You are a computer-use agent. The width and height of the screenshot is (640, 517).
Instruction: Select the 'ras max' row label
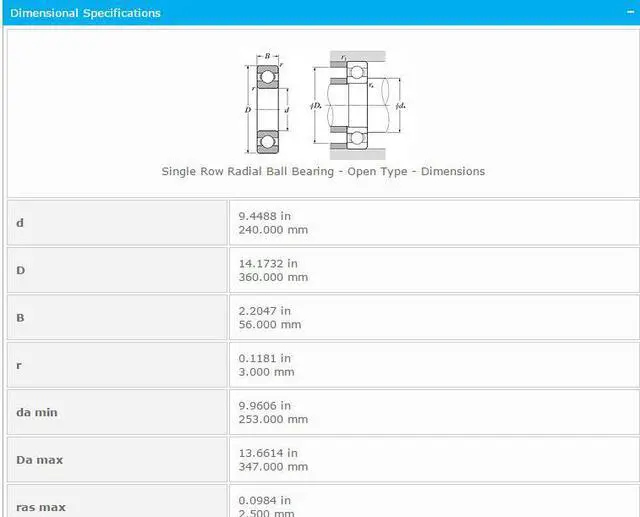pos(41,506)
